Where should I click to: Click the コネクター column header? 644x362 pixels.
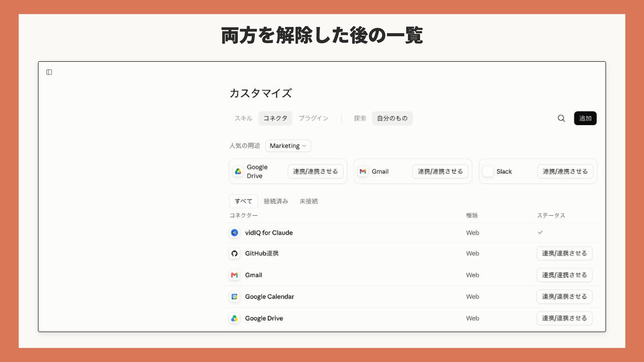point(243,215)
